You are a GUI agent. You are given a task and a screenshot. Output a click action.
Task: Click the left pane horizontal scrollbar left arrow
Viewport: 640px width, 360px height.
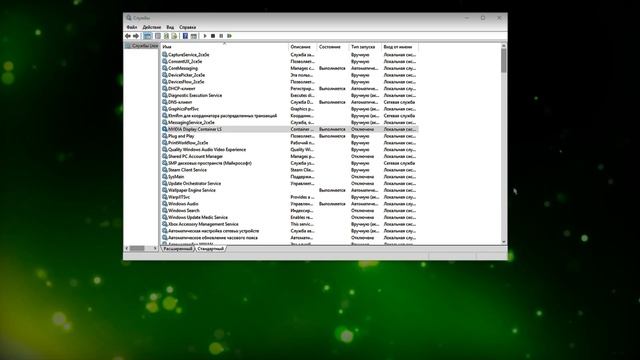click(127, 248)
